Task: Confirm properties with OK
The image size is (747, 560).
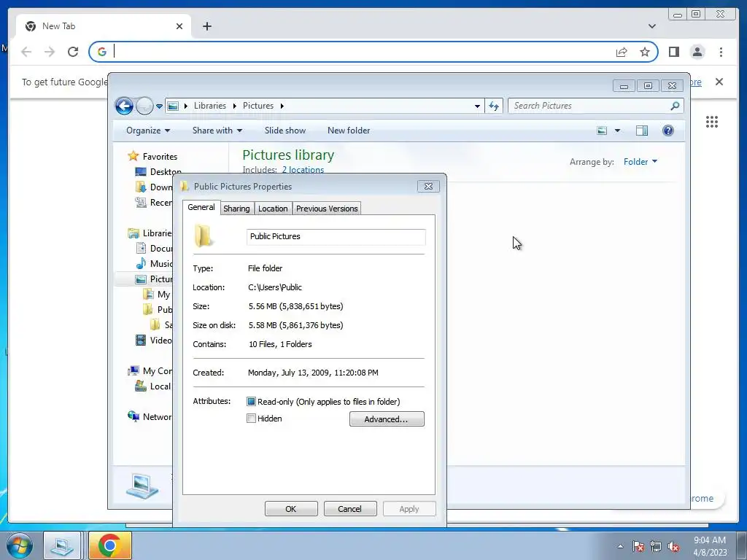Action: [x=291, y=509]
